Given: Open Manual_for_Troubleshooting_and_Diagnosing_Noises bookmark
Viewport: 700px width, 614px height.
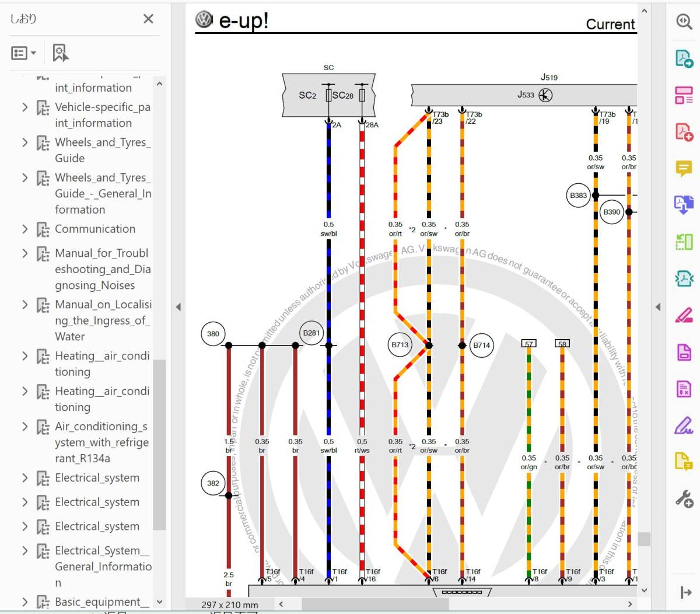Looking at the screenshot, I should [x=103, y=269].
